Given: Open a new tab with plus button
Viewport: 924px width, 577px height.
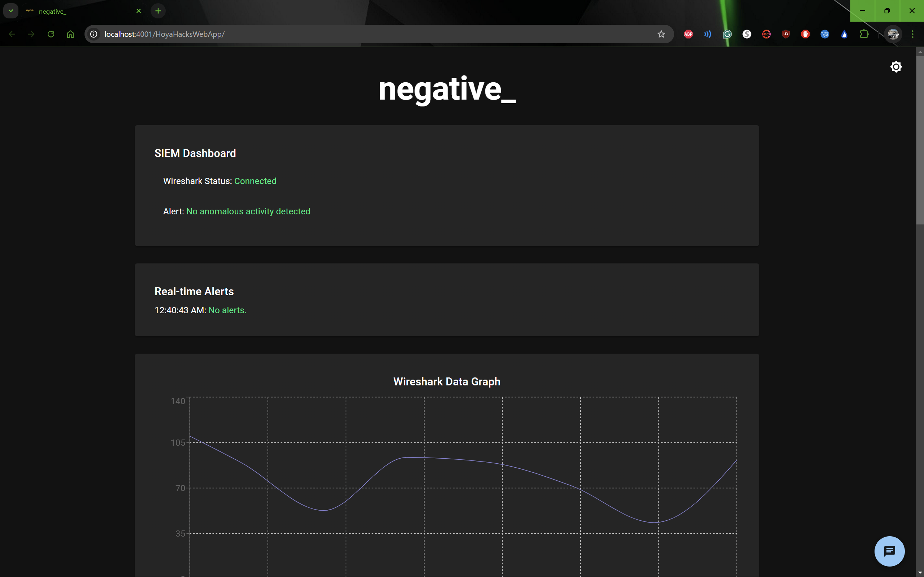Looking at the screenshot, I should [158, 11].
